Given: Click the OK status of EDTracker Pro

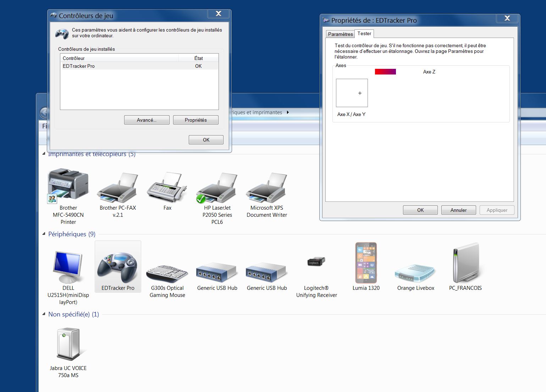Looking at the screenshot, I should [x=198, y=66].
